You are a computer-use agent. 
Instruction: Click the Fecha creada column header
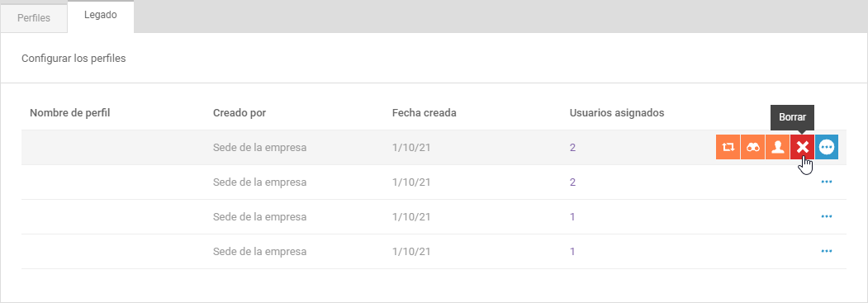pyautogui.click(x=424, y=113)
